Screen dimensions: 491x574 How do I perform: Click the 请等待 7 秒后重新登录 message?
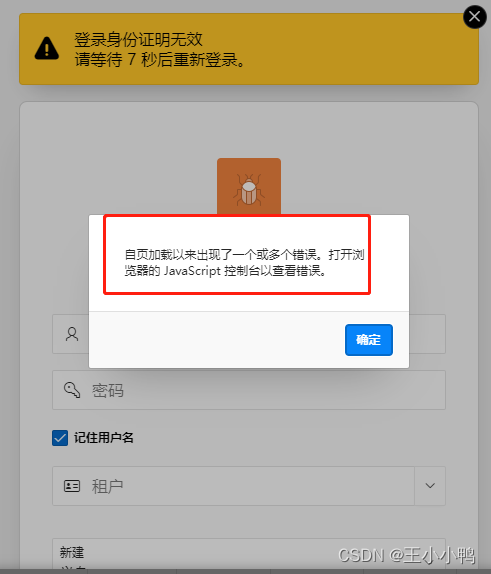coord(160,59)
